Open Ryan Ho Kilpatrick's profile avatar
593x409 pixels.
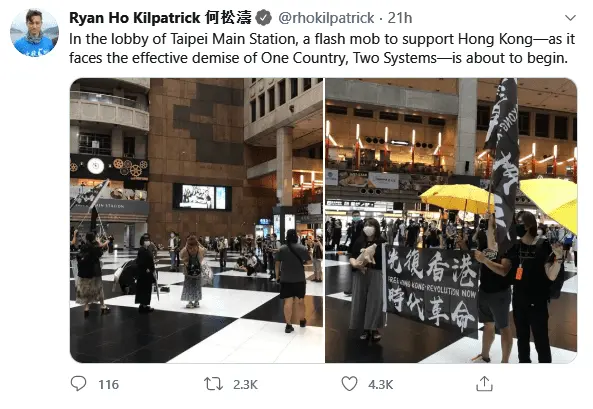(34, 33)
